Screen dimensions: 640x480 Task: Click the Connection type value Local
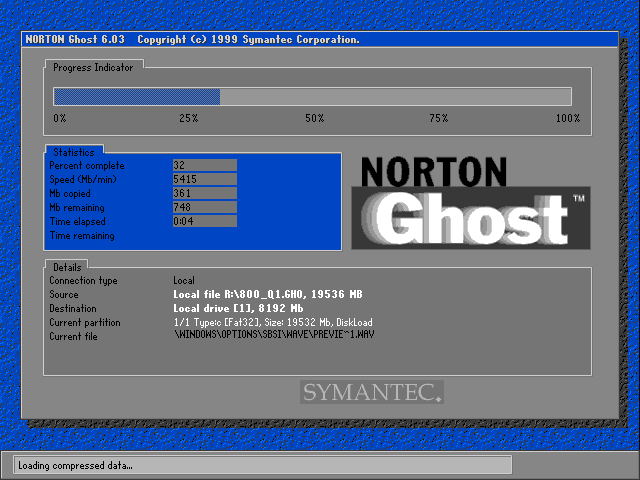184,281
